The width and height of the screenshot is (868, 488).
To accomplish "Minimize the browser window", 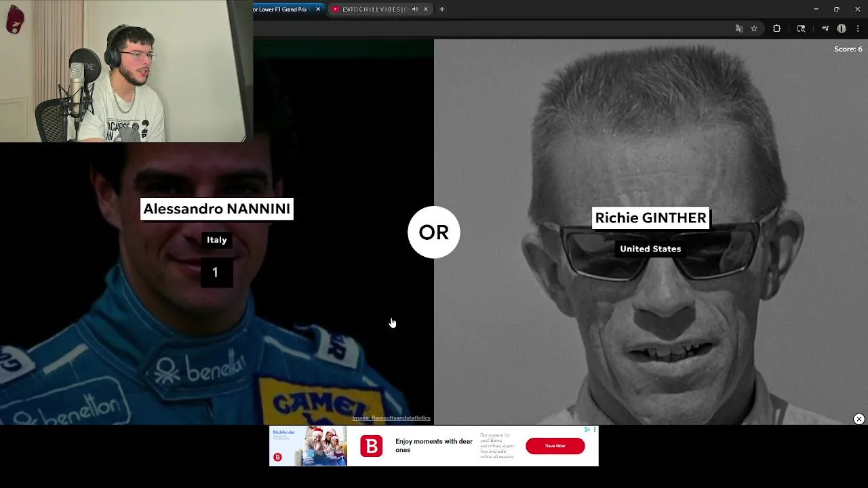I will [816, 9].
